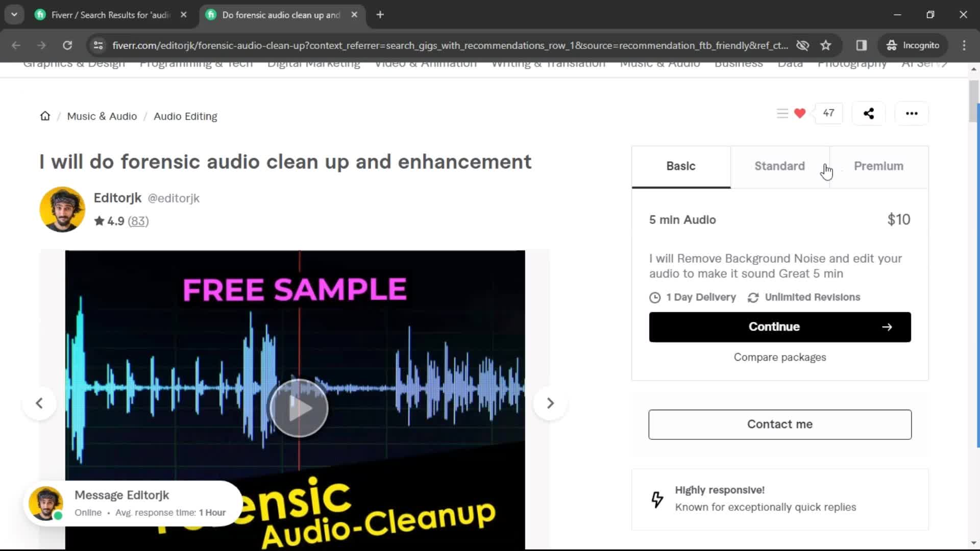Click the heart/favorite icon

(800, 113)
